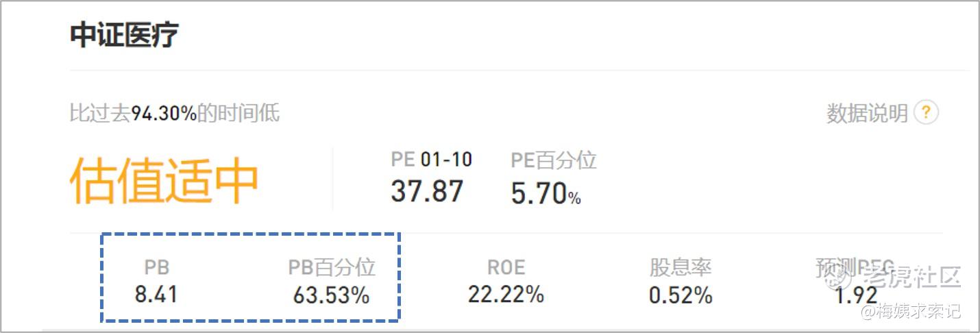Click the 中证医疗 index title
Viewport: 980px width, 333px height.
[124, 35]
